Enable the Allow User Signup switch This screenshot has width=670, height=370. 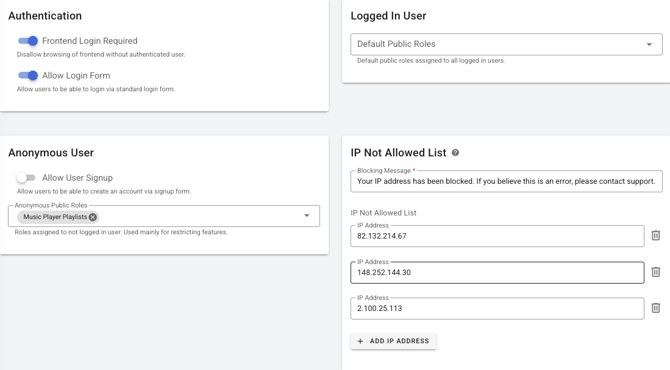[x=26, y=177]
